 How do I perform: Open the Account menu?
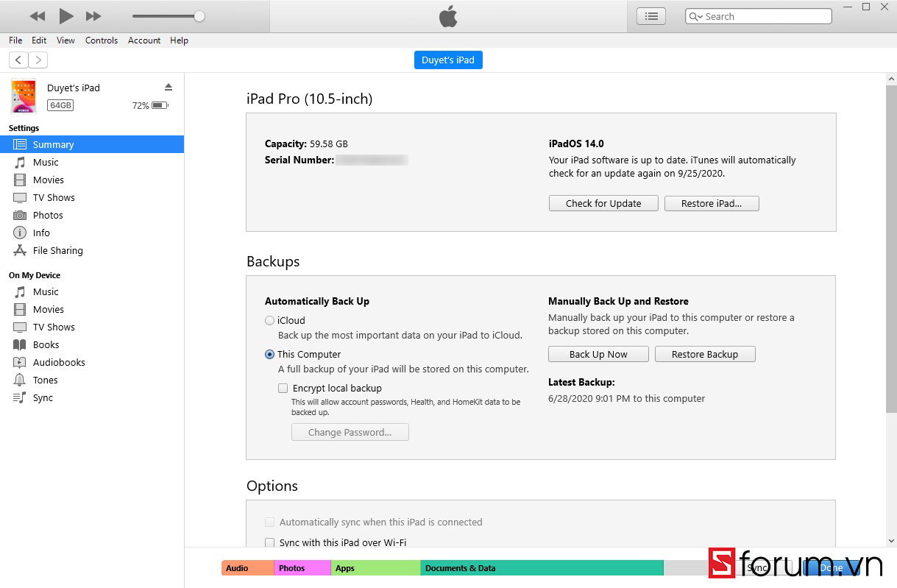[144, 40]
